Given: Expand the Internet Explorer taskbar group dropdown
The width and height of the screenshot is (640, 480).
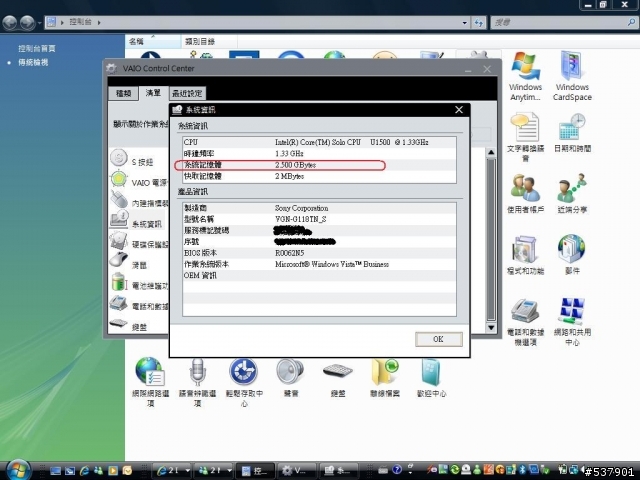Looking at the screenshot, I should [187, 471].
